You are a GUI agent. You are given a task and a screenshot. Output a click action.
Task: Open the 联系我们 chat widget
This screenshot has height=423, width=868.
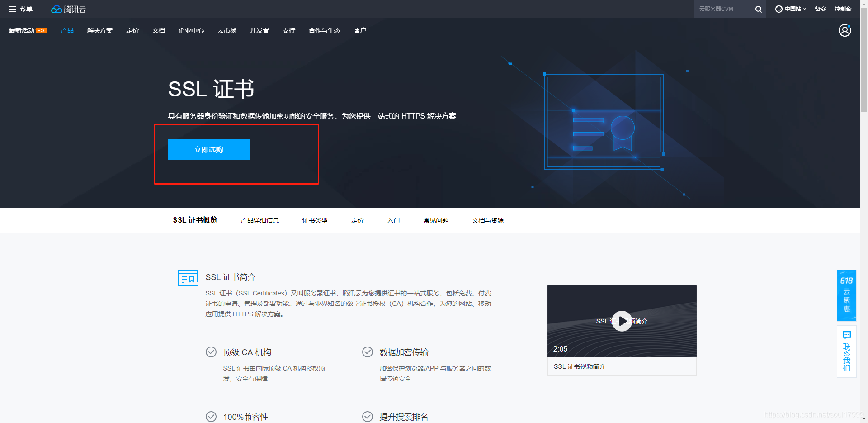point(846,351)
